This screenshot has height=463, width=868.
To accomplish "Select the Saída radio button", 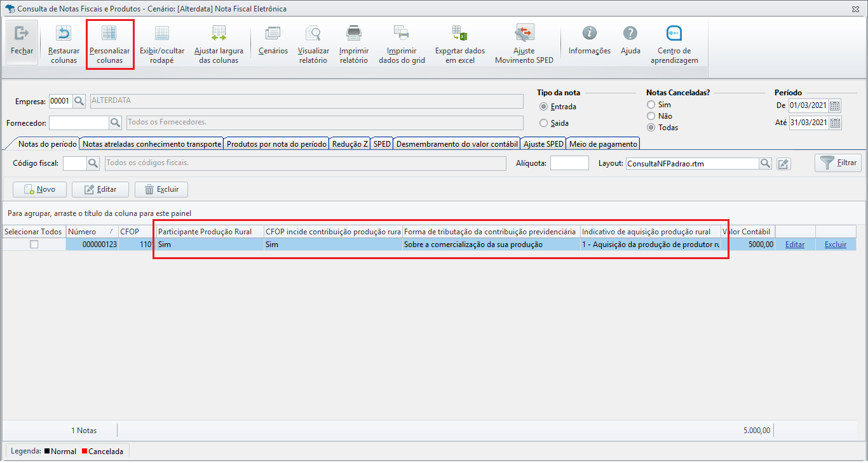I will point(543,123).
